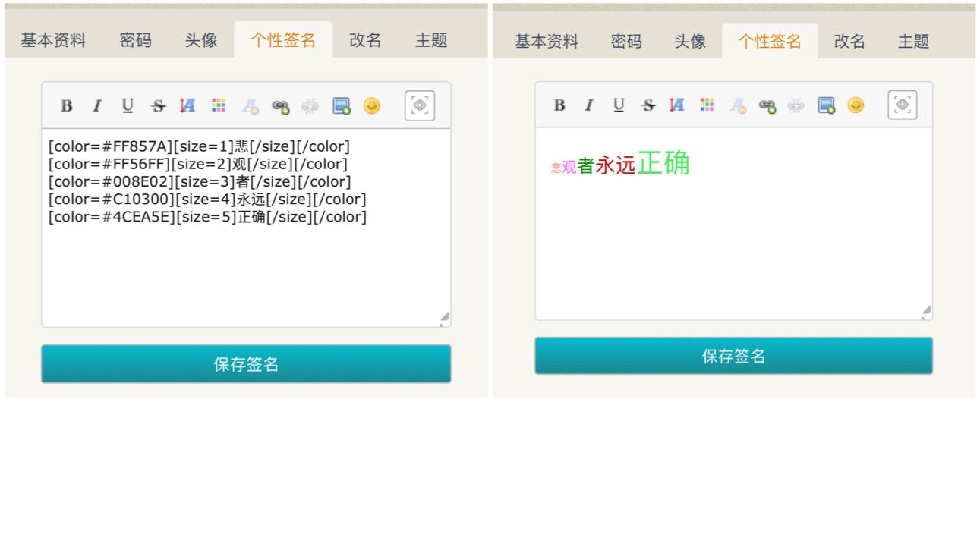Toggle source view button in left panel
Screen dimensions: 980x550
coord(420,105)
